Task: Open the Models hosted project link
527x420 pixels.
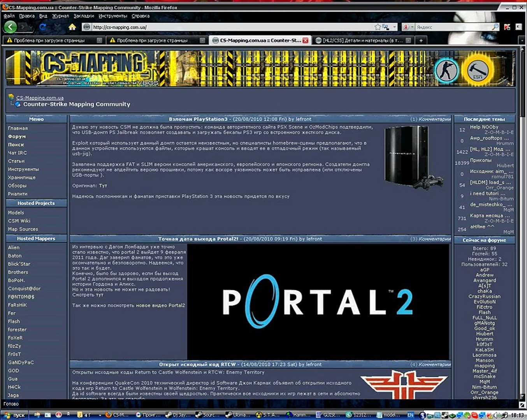Action: point(16,213)
